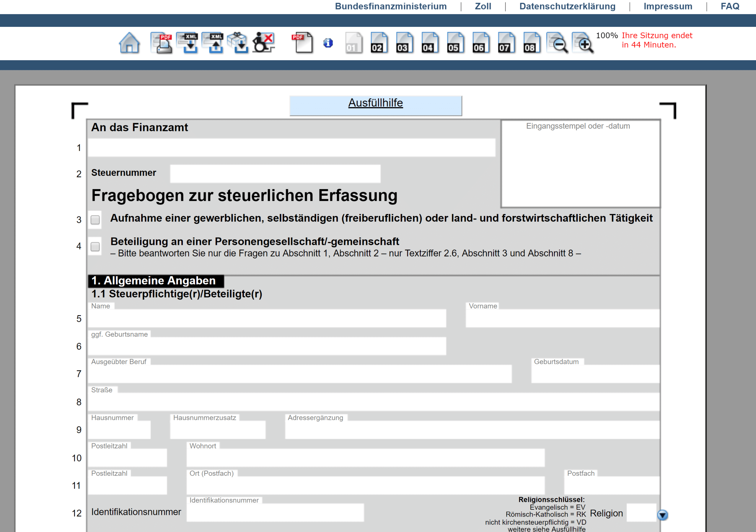
Task: Click the An das Finanzamt input field
Action: [x=292, y=148]
